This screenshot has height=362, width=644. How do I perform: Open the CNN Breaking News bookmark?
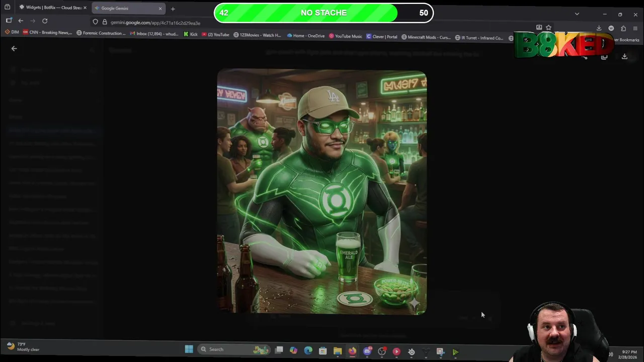pyautogui.click(x=47, y=32)
